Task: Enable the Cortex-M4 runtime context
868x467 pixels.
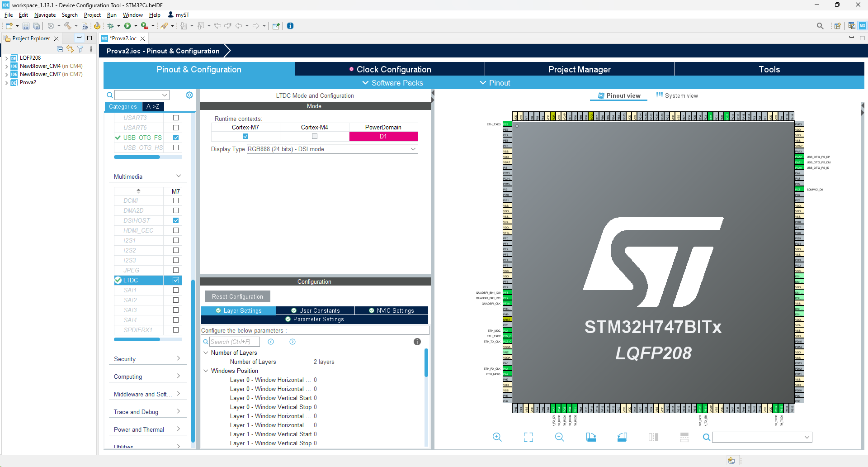Action: (x=314, y=136)
